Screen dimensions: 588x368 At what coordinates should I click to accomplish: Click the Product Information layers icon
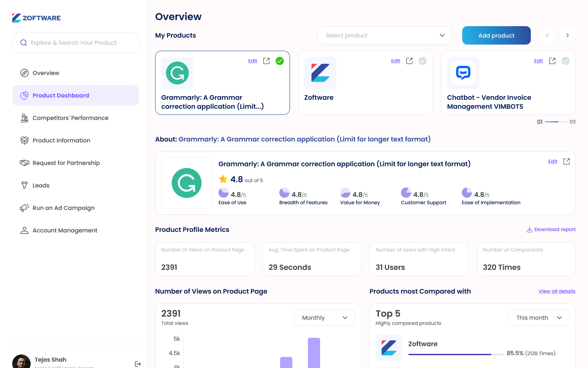click(x=24, y=140)
